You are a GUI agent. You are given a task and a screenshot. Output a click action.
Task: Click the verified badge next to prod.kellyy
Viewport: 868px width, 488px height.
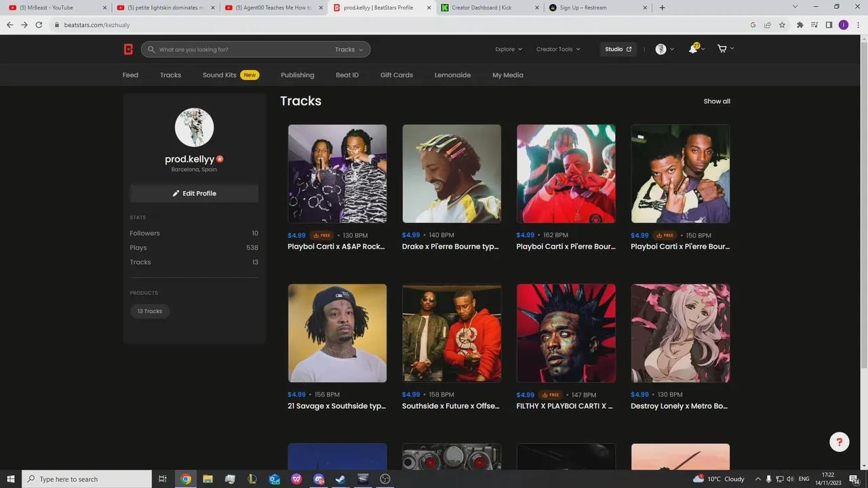tap(220, 159)
